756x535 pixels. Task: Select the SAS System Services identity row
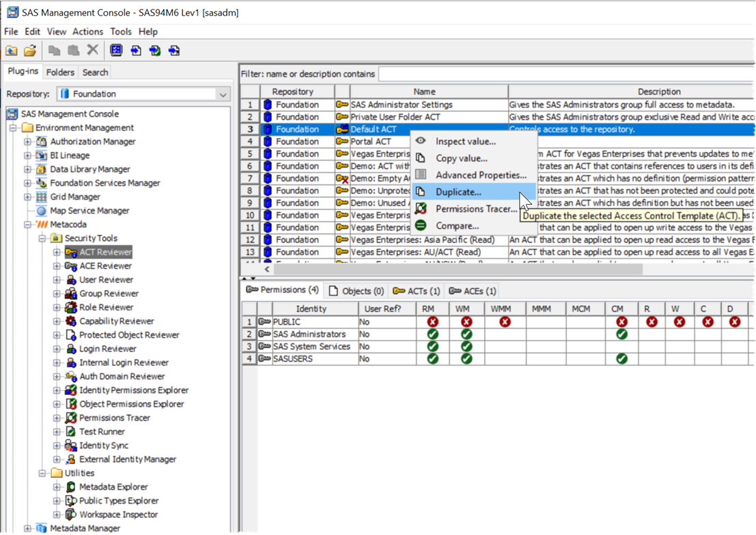tap(498, 347)
